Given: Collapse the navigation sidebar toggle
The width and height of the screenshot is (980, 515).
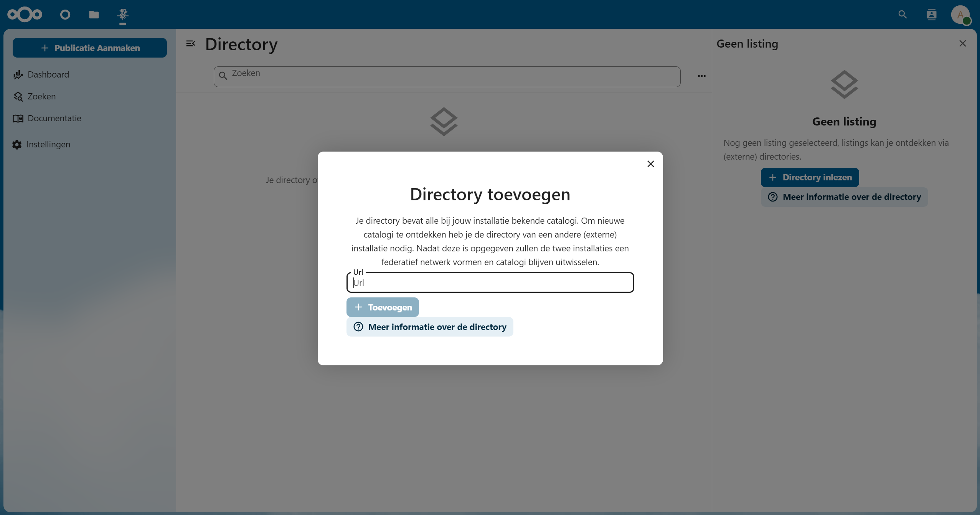Looking at the screenshot, I should (190, 43).
